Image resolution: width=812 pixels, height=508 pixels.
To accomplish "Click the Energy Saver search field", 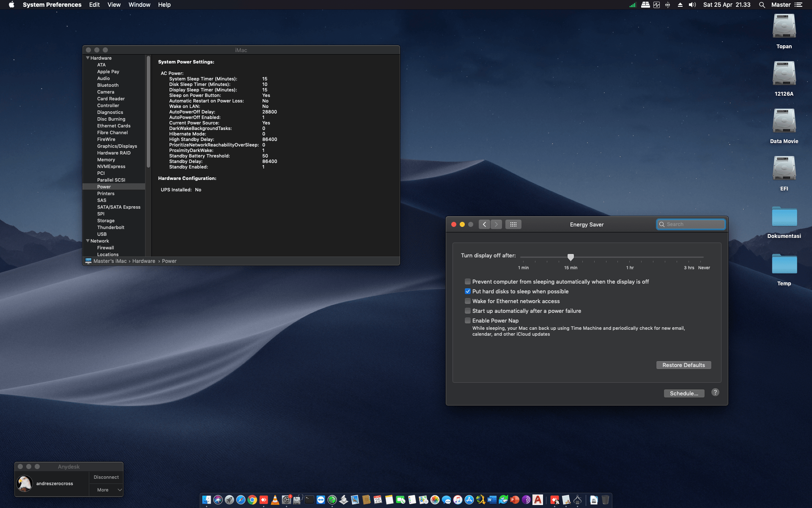I will [691, 224].
